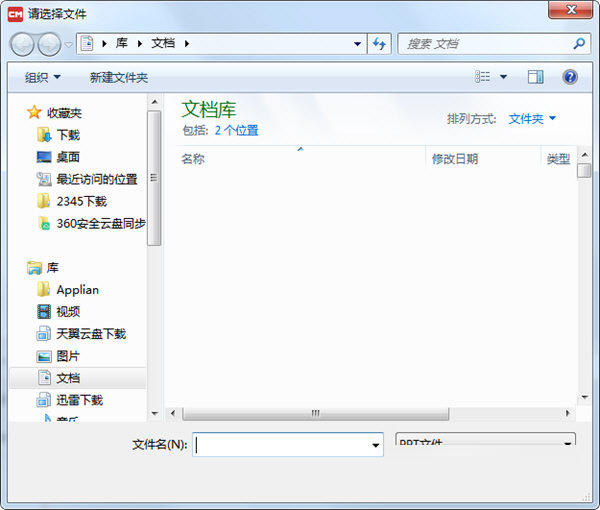Image resolution: width=600 pixels, height=510 pixels.
Task: Open the address bar history dropdown
Action: (x=357, y=44)
